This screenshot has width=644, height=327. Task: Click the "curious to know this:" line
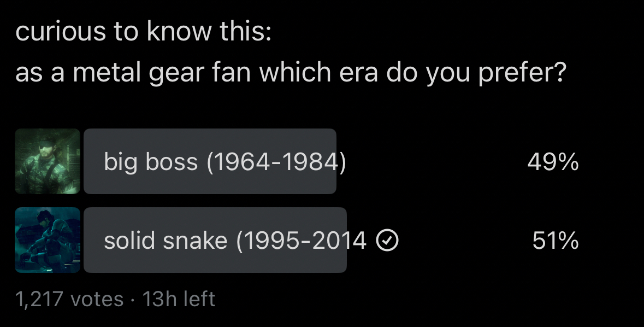click(143, 33)
